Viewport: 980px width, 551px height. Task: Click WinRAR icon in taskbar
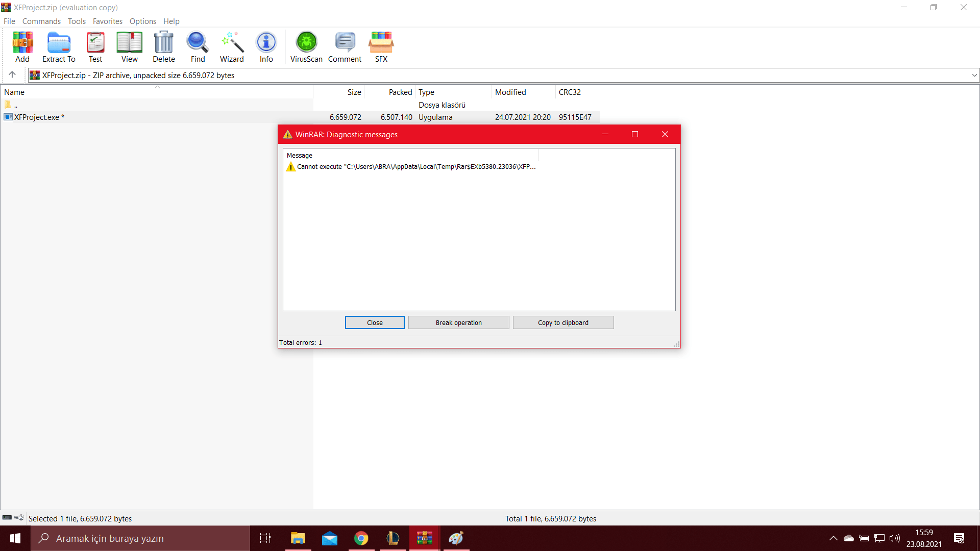425,538
